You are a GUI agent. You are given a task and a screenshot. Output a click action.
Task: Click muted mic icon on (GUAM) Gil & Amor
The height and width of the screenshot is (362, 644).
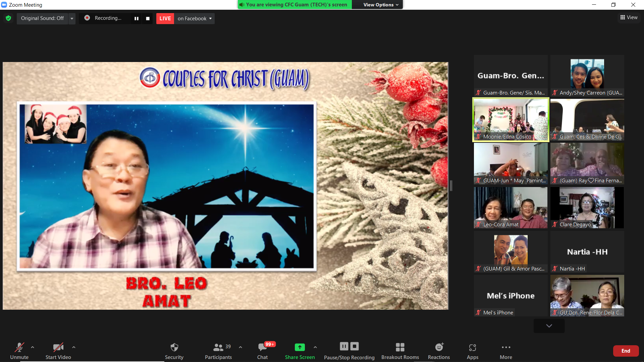click(478, 268)
